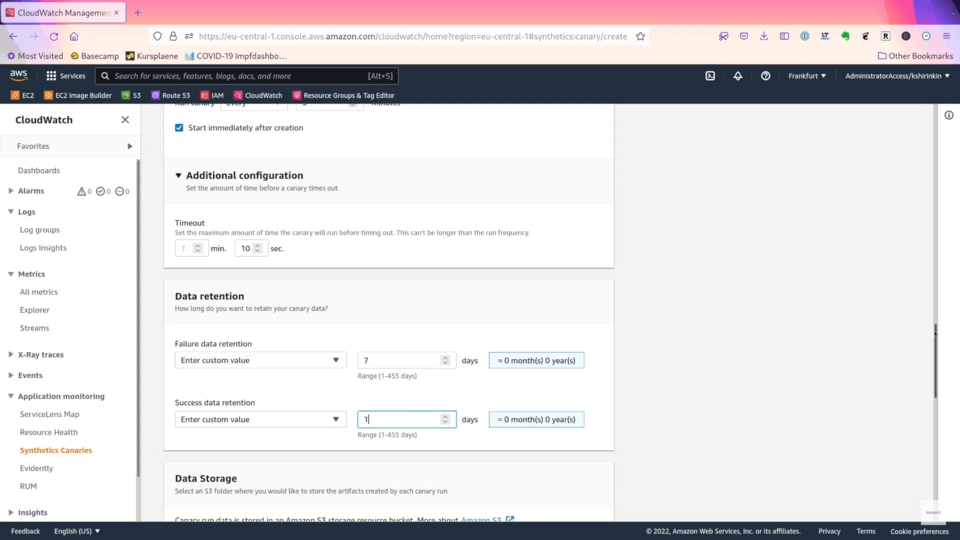Open Resource Health in sidebar
This screenshot has height=540, width=960.
48,432
